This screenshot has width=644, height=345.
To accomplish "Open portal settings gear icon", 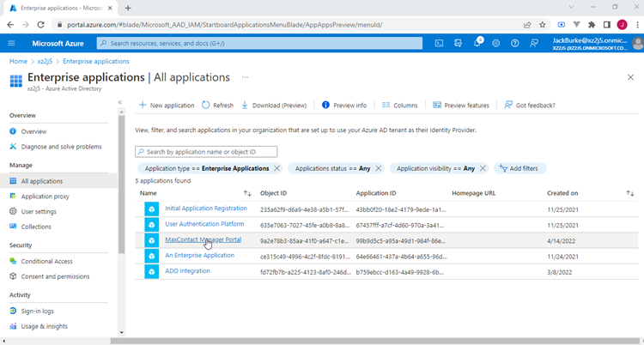I will (496, 43).
